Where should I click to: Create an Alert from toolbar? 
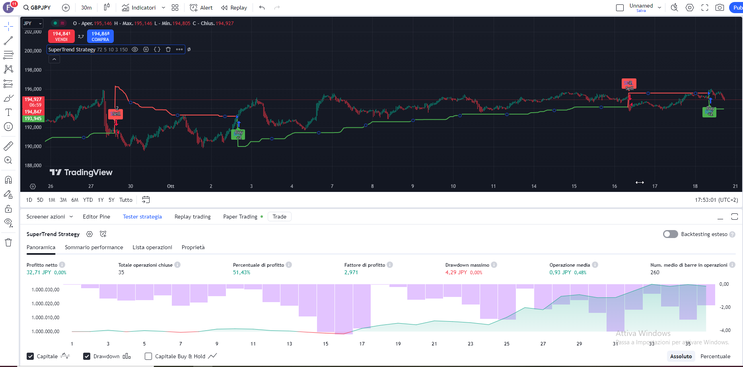coord(201,8)
